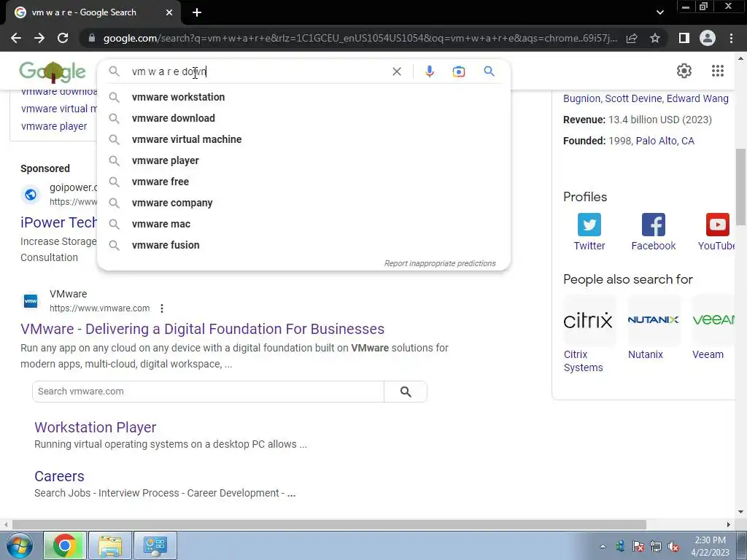Click the share page icon in address bar
This screenshot has width=747, height=560.
click(632, 38)
